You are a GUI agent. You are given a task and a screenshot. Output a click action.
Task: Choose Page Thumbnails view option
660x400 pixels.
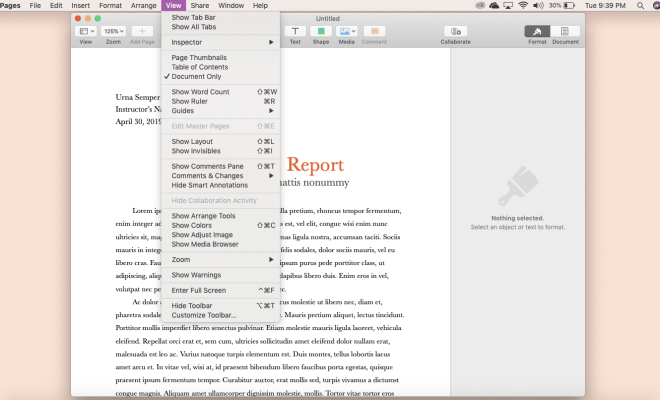(x=221, y=58)
